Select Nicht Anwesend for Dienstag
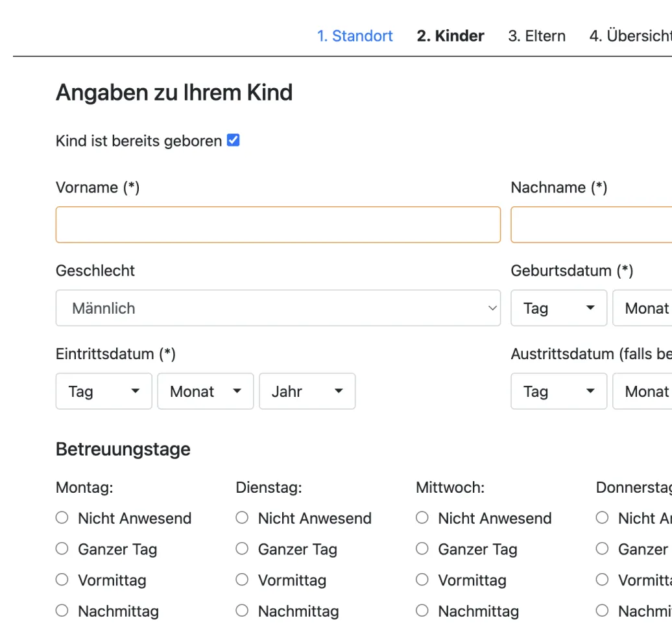Screen dimensions: 672x638 [242, 517]
